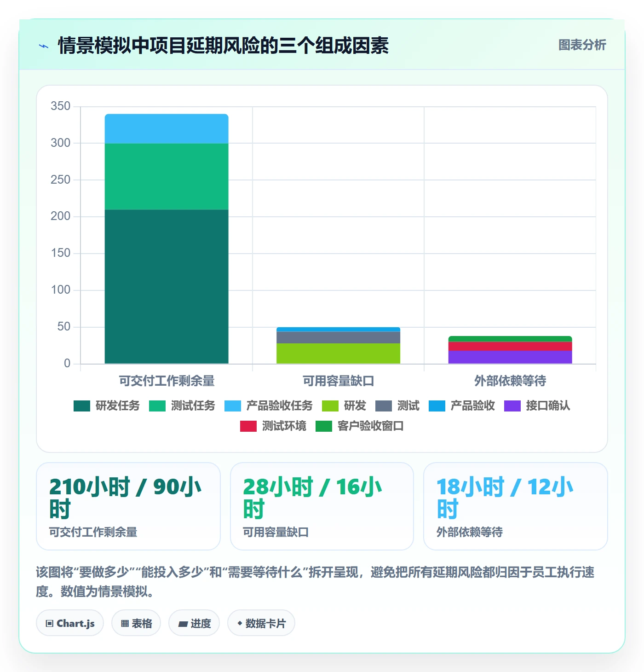
Task: Click the purple 接口确认 bar segment
Action: point(510,357)
